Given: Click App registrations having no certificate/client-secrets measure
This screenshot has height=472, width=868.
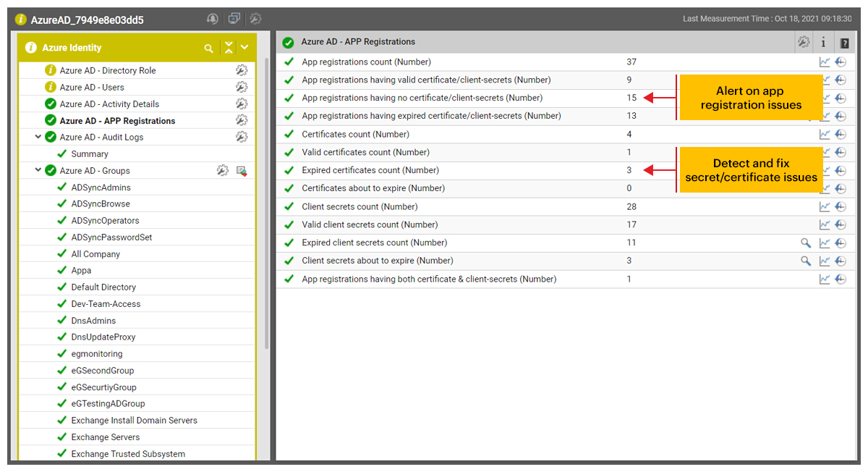Looking at the screenshot, I should pyautogui.click(x=422, y=98).
